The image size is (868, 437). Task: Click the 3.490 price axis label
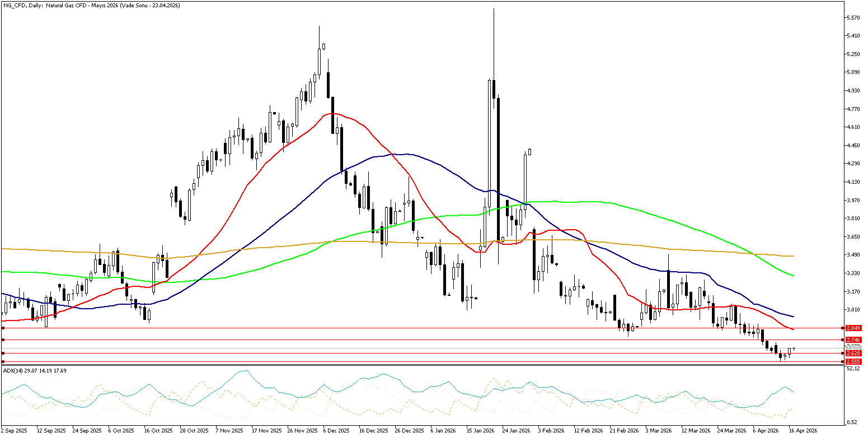853,255
